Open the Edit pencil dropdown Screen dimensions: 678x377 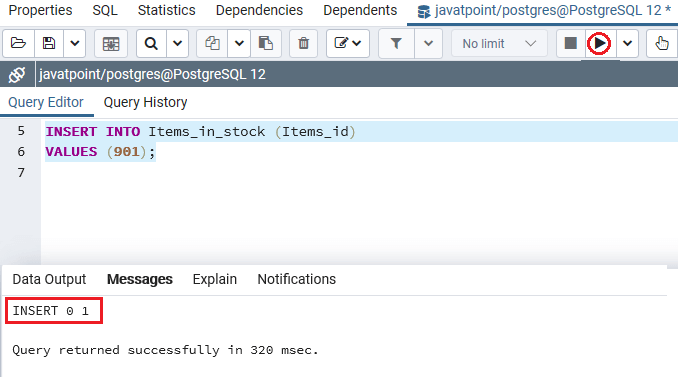tap(348, 43)
